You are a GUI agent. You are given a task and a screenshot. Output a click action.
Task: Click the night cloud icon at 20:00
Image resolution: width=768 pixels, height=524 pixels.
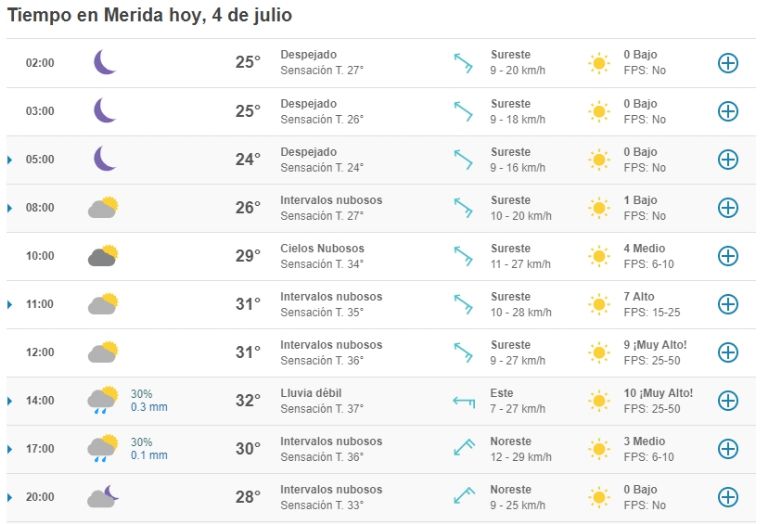[103, 496]
